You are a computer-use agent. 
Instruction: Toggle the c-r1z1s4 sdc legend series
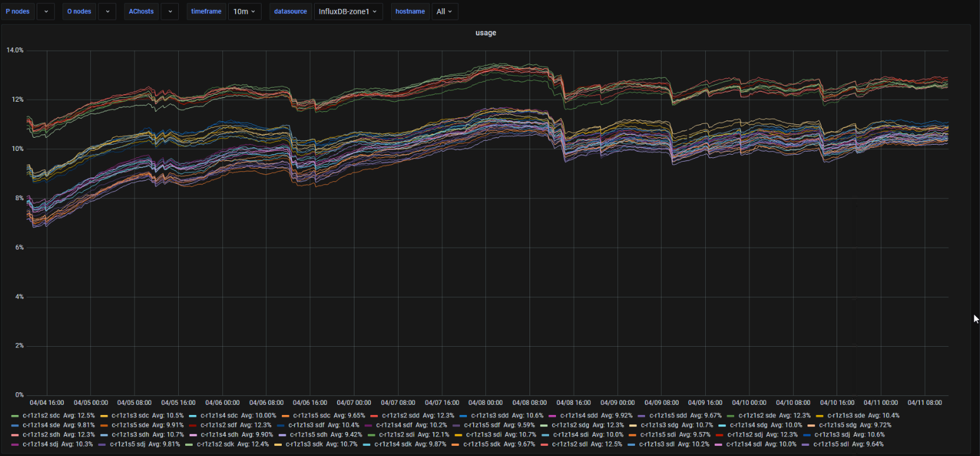click(x=219, y=416)
